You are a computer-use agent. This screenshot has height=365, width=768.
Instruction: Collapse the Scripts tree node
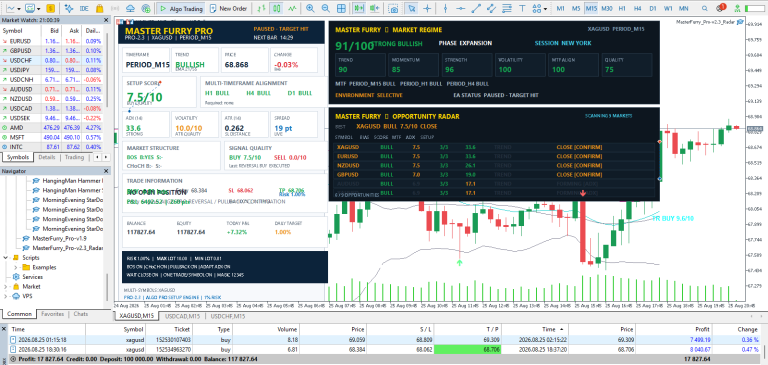coord(5,258)
